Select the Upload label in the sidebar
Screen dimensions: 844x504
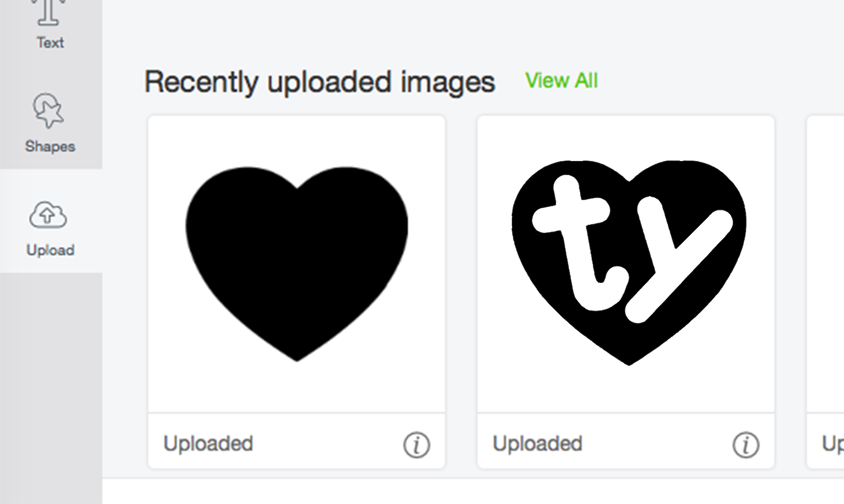pos(50,250)
